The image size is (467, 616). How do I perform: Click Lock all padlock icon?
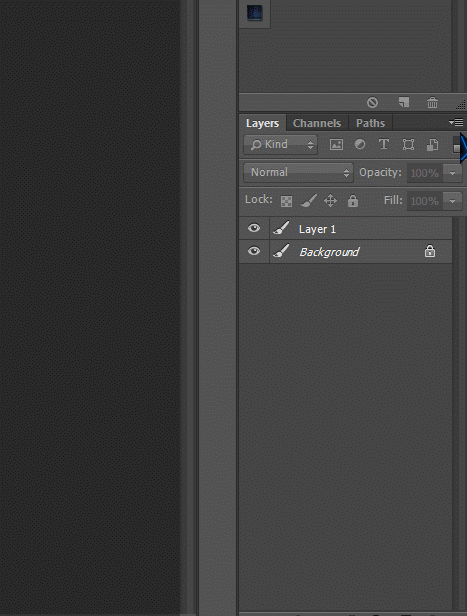coord(353,201)
